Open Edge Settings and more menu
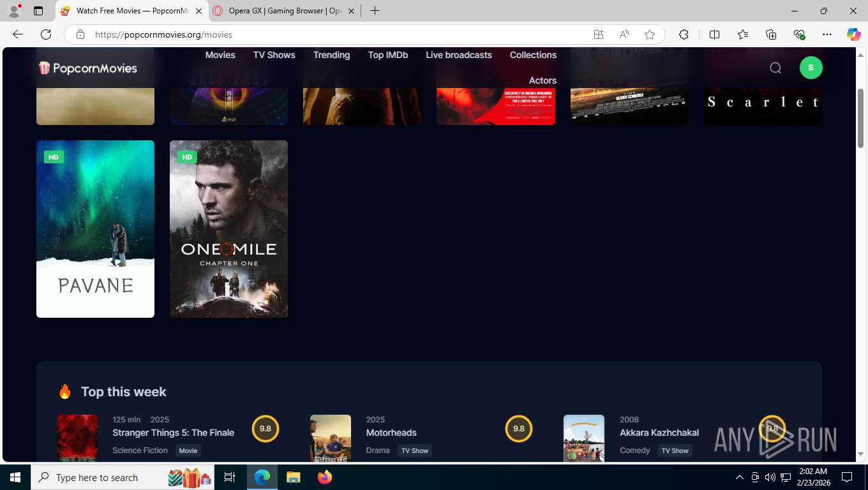The width and height of the screenshot is (868, 490). click(x=827, y=34)
